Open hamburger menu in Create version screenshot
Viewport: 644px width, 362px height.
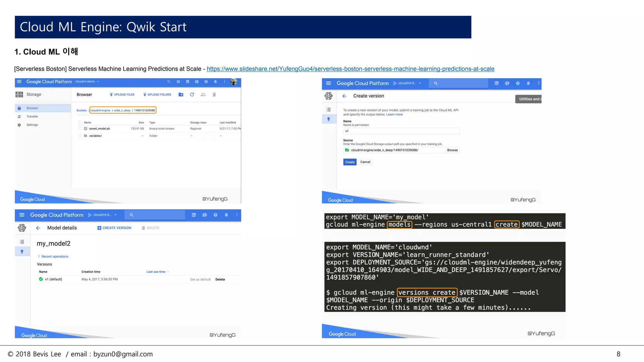[329, 83]
